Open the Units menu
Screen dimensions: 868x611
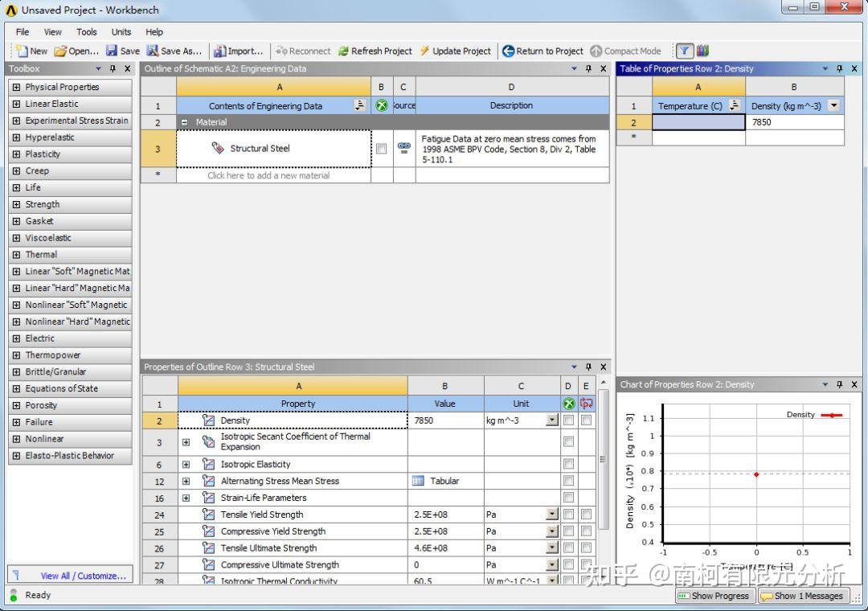(121, 32)
